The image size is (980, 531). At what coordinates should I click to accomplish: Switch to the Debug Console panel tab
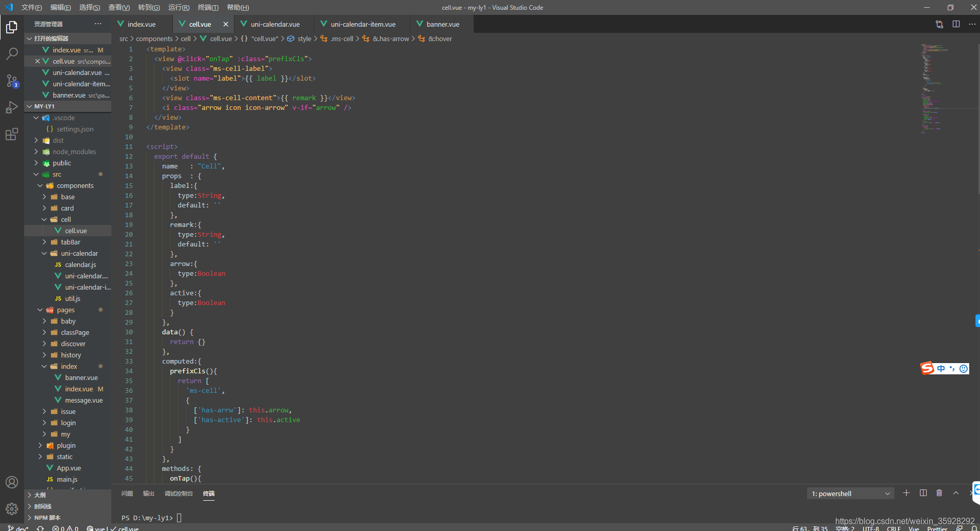tap(179, 494)
